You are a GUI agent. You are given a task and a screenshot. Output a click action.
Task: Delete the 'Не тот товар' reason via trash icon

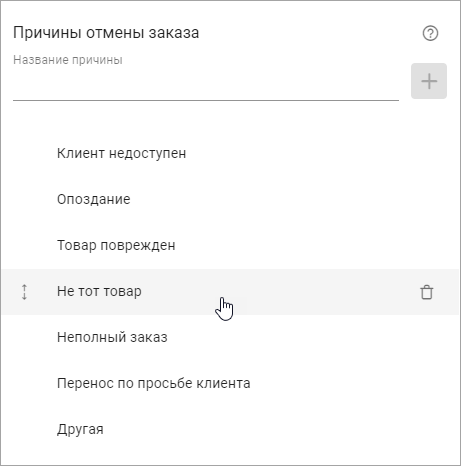[426, 292]
